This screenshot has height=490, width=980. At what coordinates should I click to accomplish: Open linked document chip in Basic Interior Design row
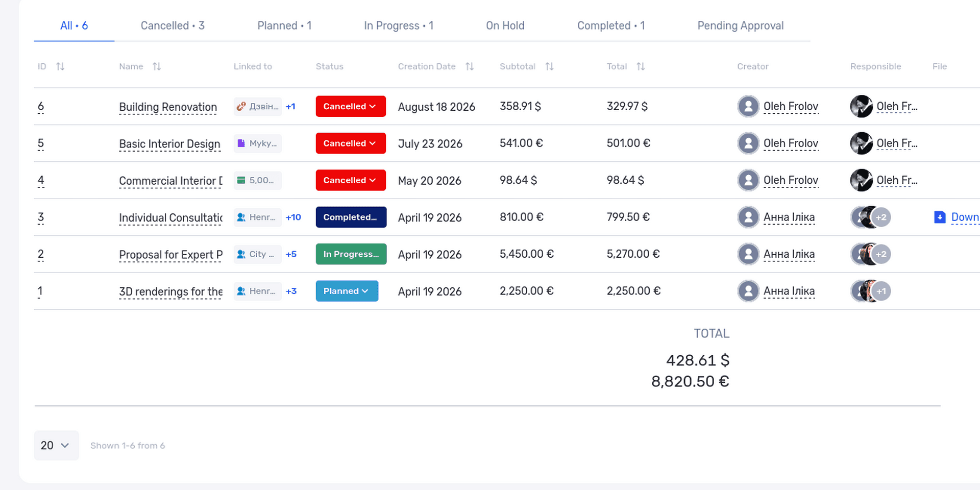click(x=257, y=143)
